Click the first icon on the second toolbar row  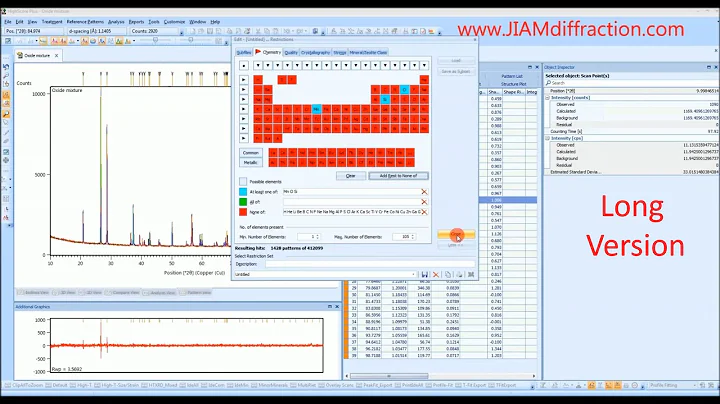click(x=8, y=41)
